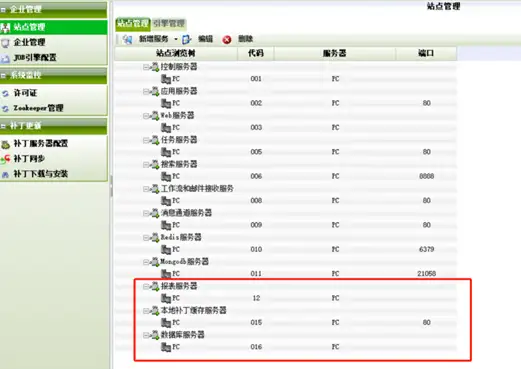Click the red 删除 delete icon

point(227,40)
